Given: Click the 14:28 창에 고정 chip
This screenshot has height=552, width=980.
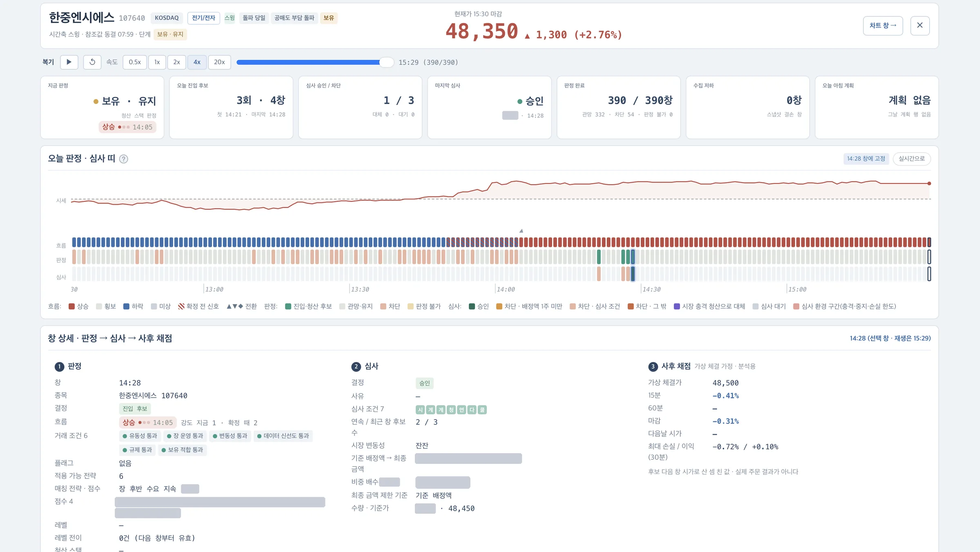Looking at the screenshot, I should pyautogui.click(x=866, y=159).
